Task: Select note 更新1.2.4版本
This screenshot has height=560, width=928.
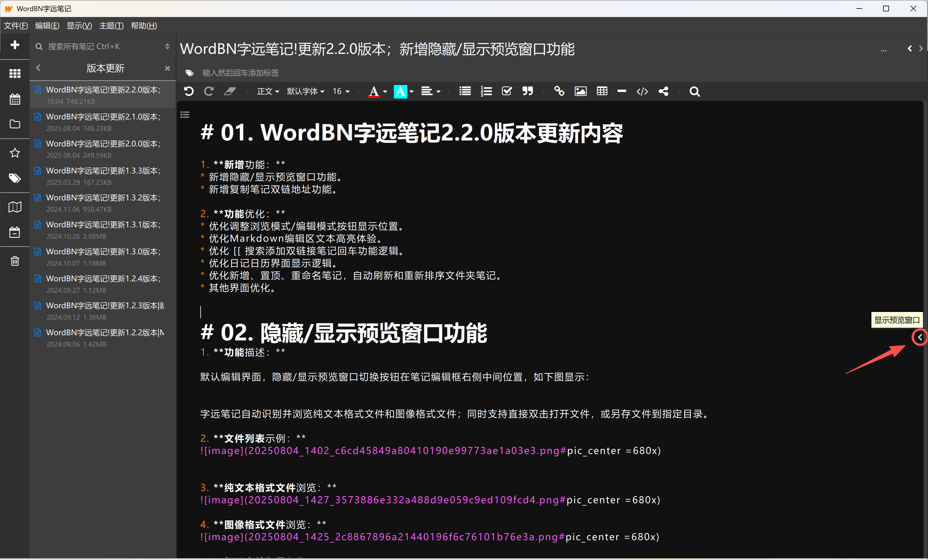Action: [103, 284]
